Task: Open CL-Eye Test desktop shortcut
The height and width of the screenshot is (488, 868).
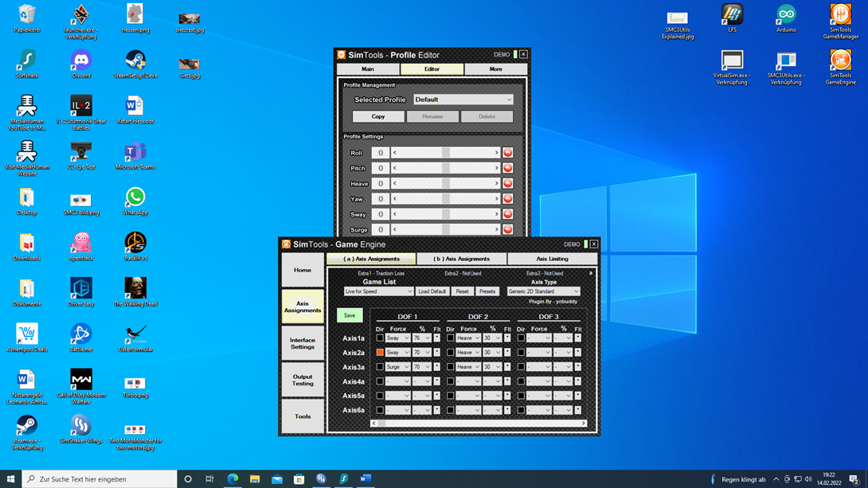Action: (x=80, y=155)
